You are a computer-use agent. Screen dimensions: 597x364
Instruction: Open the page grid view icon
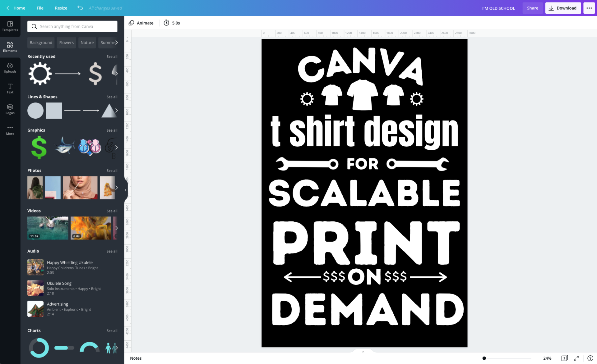[564, 358]
